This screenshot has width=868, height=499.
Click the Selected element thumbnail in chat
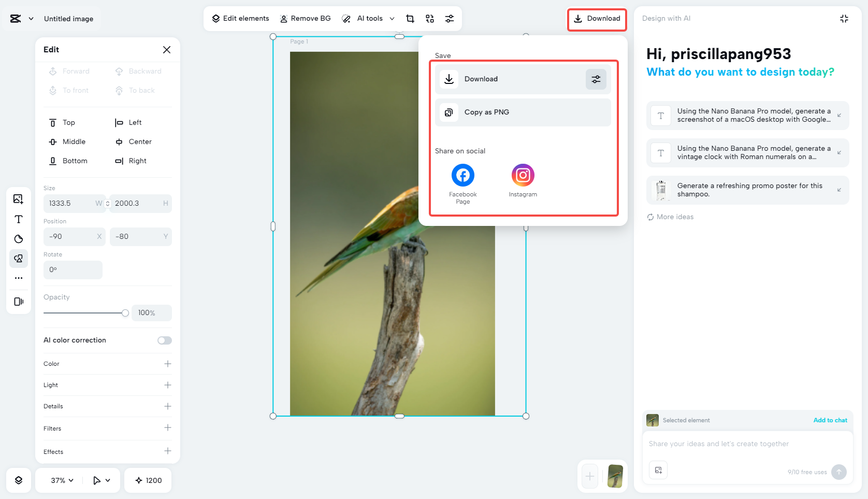click(x=653, y=420)
